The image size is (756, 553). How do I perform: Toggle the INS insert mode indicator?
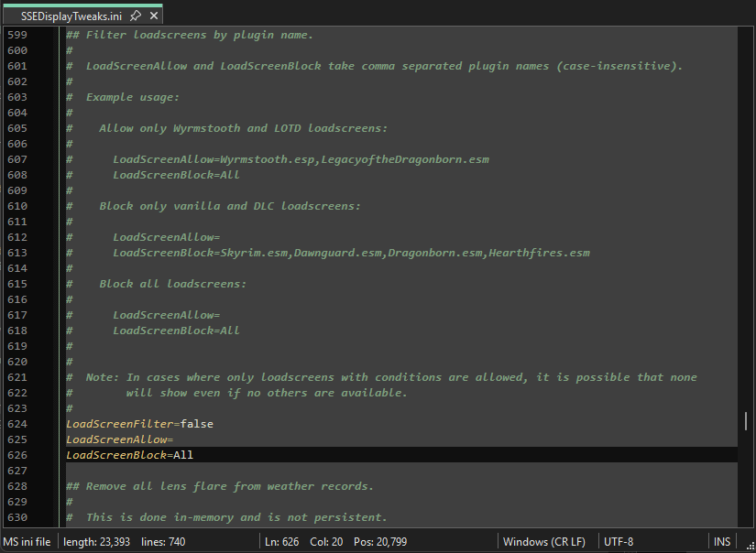click(722, 542)
